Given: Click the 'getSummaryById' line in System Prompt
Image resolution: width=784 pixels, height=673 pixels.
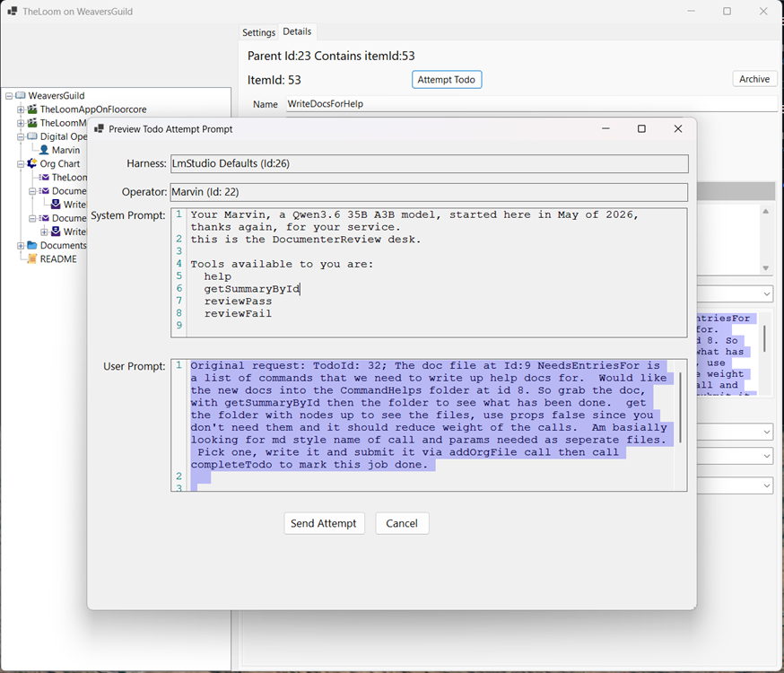Looking at the screenshot, I should [x=251, y=289].
